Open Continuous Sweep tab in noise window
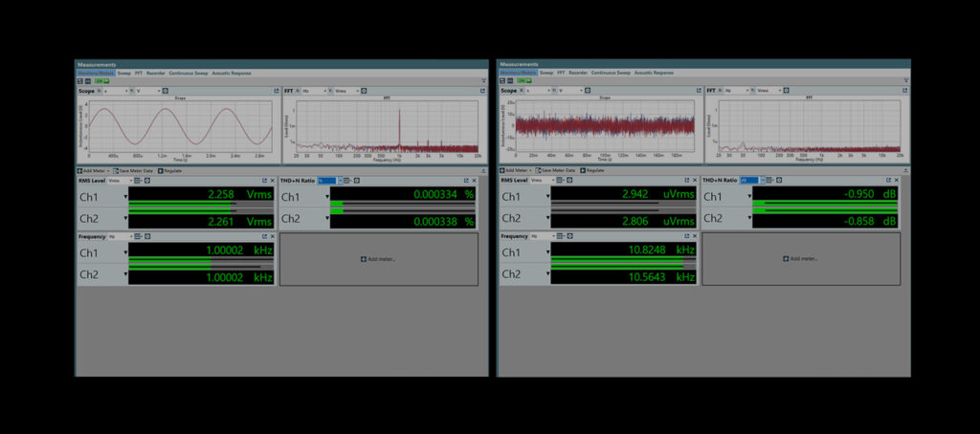This screenshot has width=980, height=434. click(x=611, y=73)
